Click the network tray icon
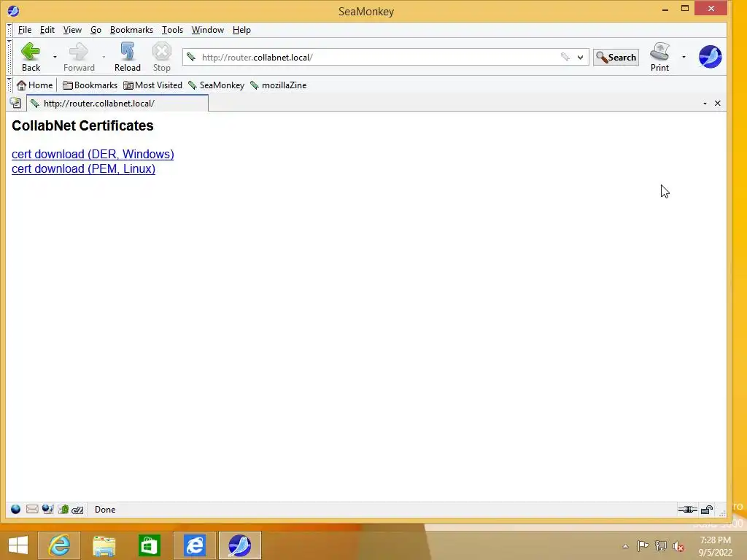 coord(661,545)
